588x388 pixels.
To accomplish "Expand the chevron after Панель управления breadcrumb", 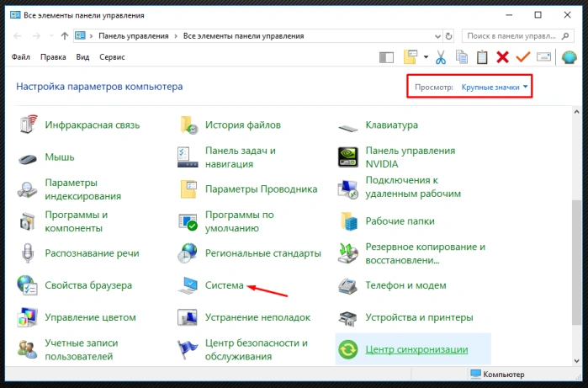I will (176, 36).
